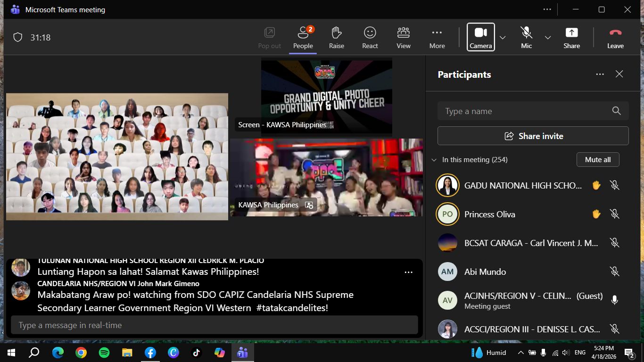Click icon beside KAWSA Philippines video label
The height and width of the screenshot is (362, 644).
[x=309, y=205]
